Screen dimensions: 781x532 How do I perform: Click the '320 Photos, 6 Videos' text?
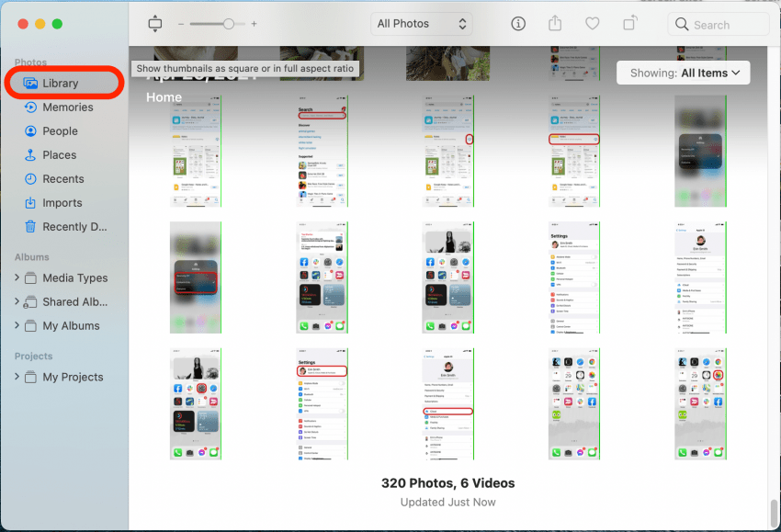point(447,483)
